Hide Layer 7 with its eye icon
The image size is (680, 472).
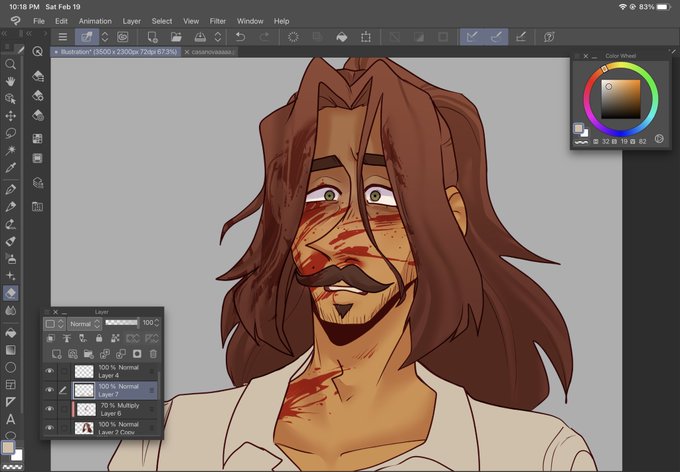pos(49,390)
